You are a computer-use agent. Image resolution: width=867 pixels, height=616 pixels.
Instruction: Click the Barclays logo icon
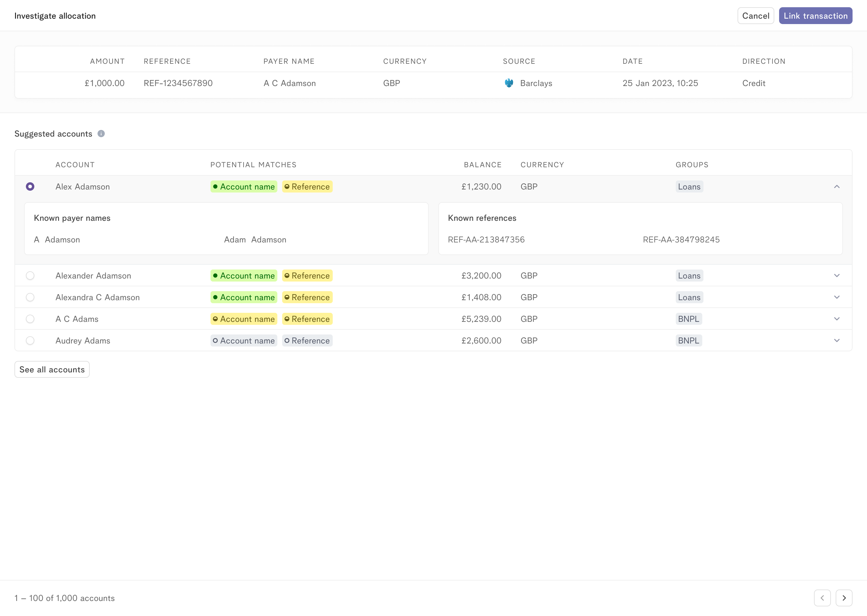(x=509, y=83)
